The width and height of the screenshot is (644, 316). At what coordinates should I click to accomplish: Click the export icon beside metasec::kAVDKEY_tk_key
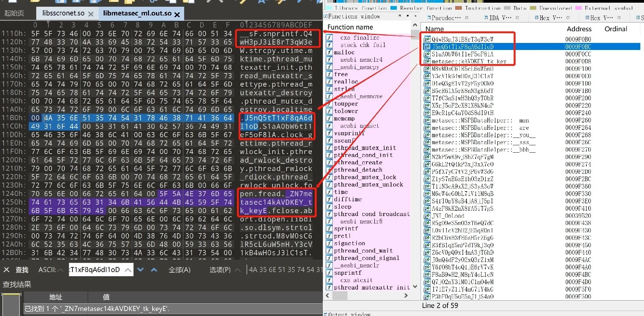click(x=427, y=61)
